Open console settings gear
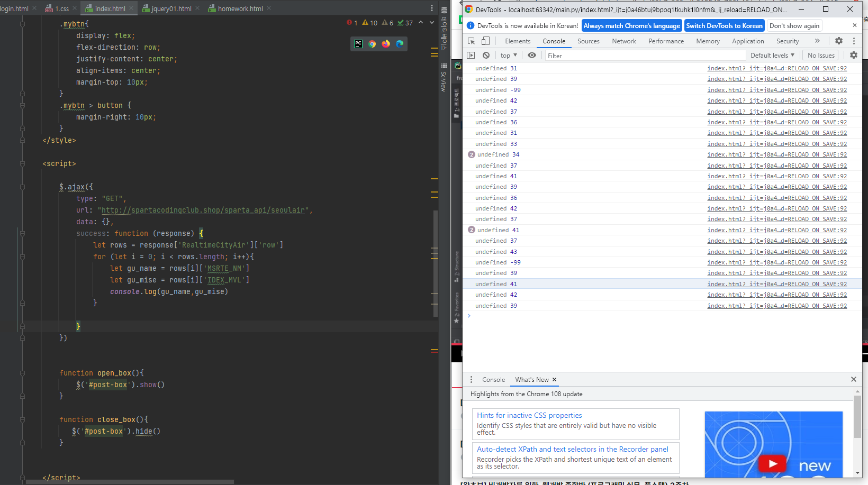 tap(853, 55)
